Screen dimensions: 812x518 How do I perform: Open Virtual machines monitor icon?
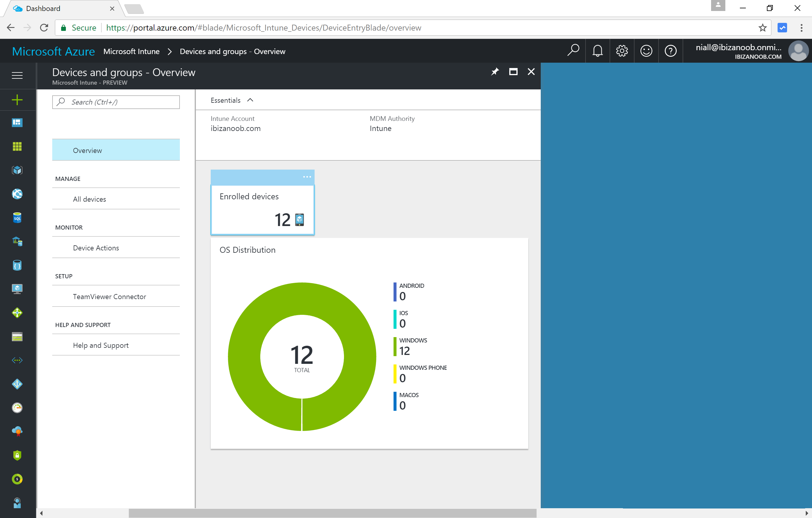click(x=17, y=289)
